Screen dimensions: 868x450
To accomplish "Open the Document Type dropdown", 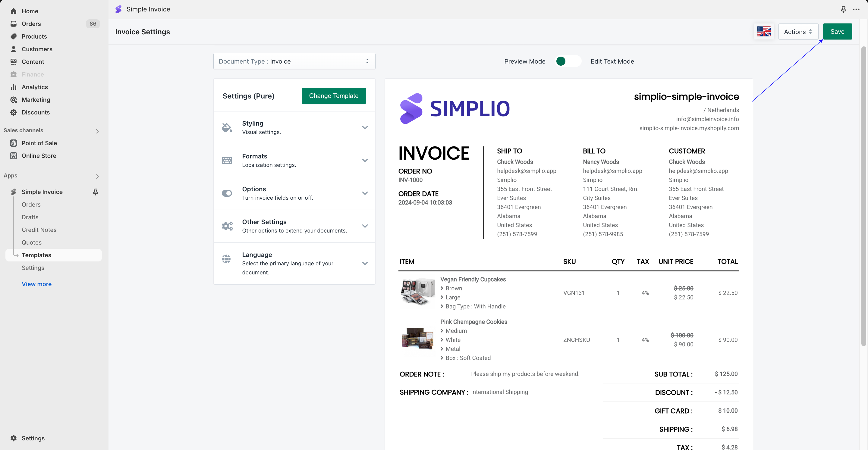I will (294, 61).
